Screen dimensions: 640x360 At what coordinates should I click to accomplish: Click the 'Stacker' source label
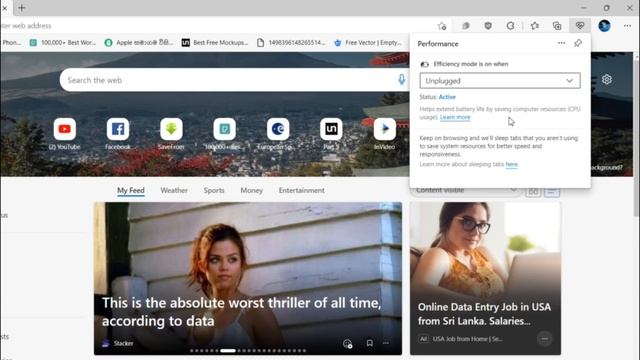tap(123, 343)
